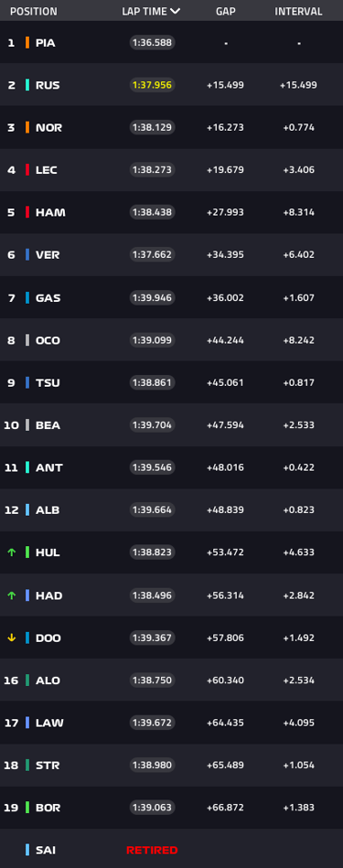Click PIA lap time pill 1:36.588
The width and height of the screenshot is (343, 868).
(x=152, y=43)
